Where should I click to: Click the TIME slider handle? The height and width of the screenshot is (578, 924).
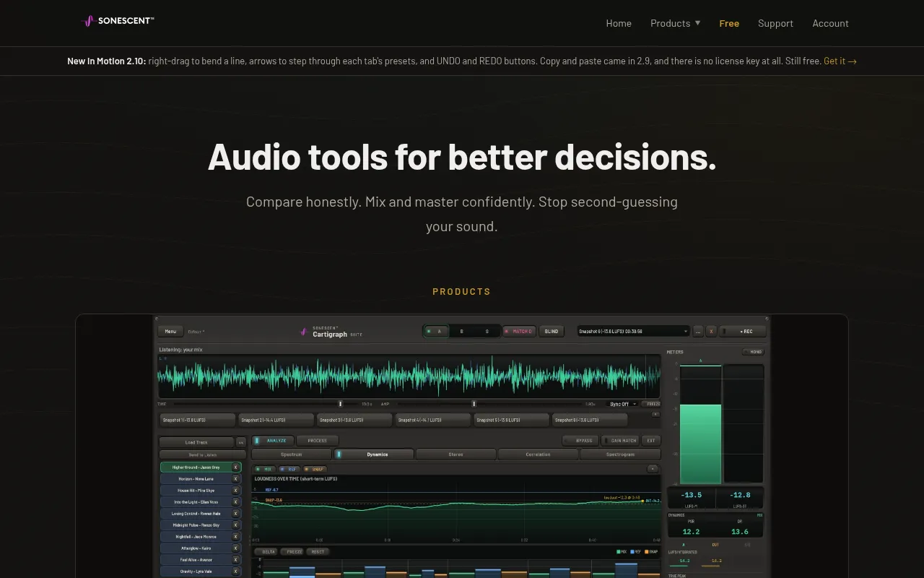click(341, 404)
